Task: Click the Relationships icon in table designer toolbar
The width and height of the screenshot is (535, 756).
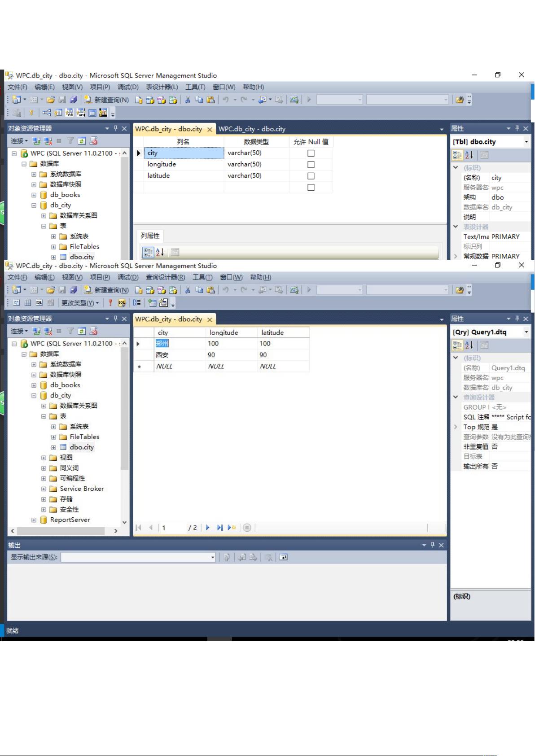Action: tap(47, 113)
